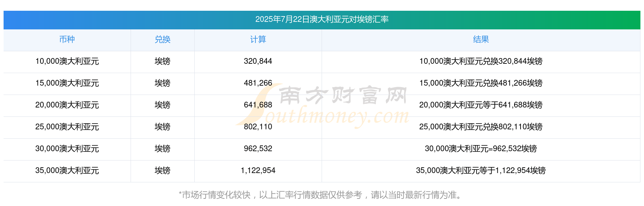Click the calculated value 1,122,954
Screen dimensions: 644x206
click(258, 171)
